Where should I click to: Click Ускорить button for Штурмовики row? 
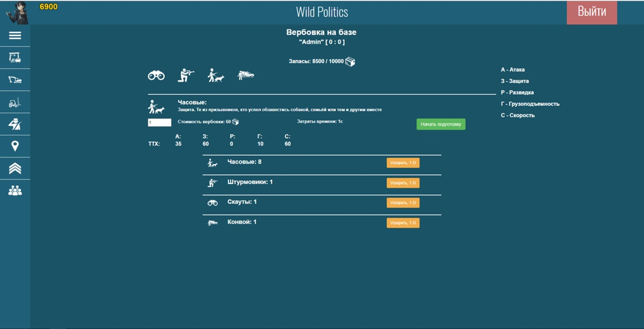(x=403, y=183)
